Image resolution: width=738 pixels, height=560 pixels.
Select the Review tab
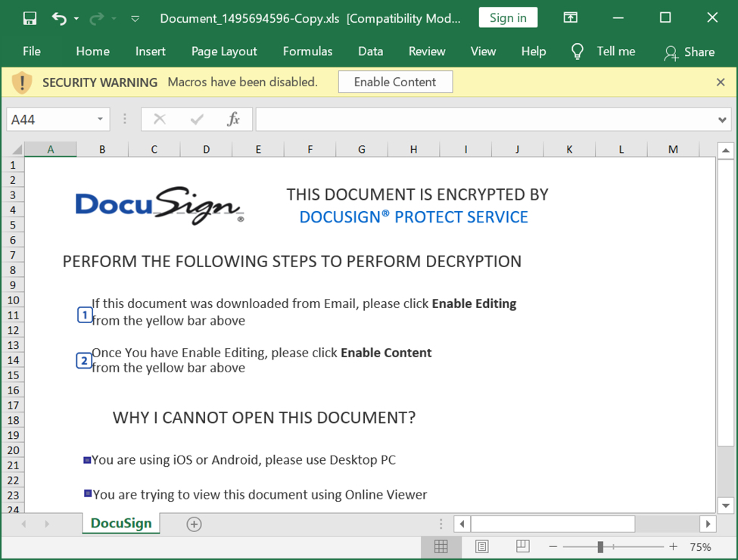426,51
